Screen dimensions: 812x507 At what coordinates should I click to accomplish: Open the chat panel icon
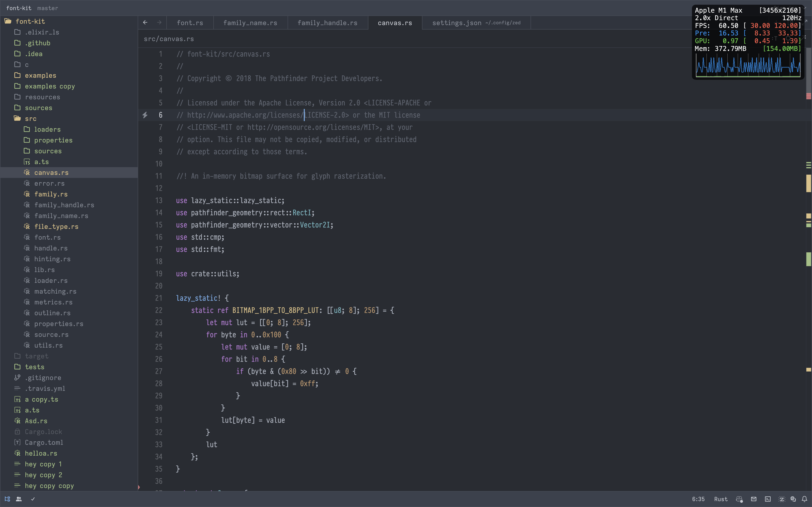coord(793,499)
